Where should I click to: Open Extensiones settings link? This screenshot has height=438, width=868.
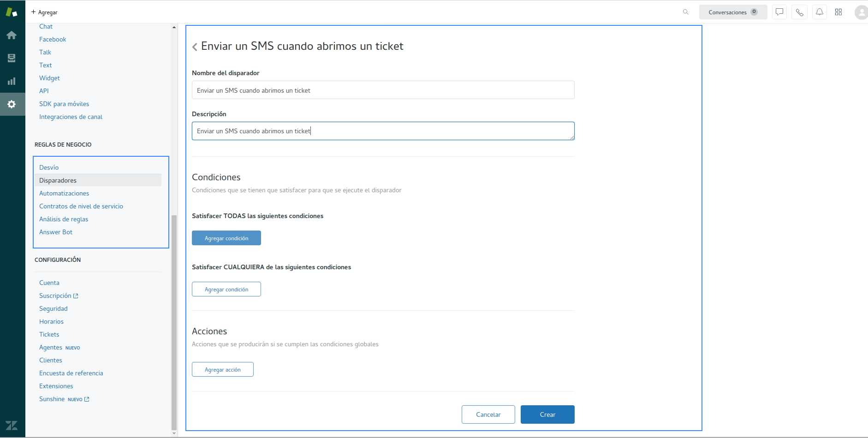56,386
